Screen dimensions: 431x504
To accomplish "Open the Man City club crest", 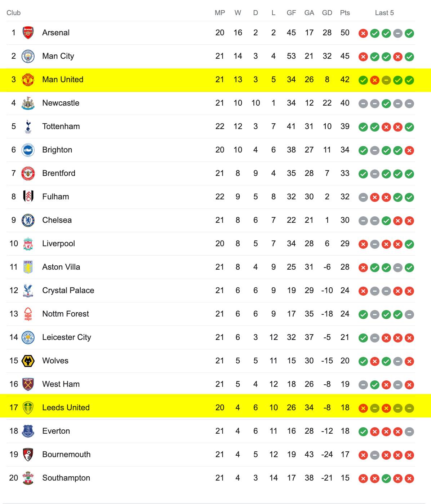I will point(28,56).
